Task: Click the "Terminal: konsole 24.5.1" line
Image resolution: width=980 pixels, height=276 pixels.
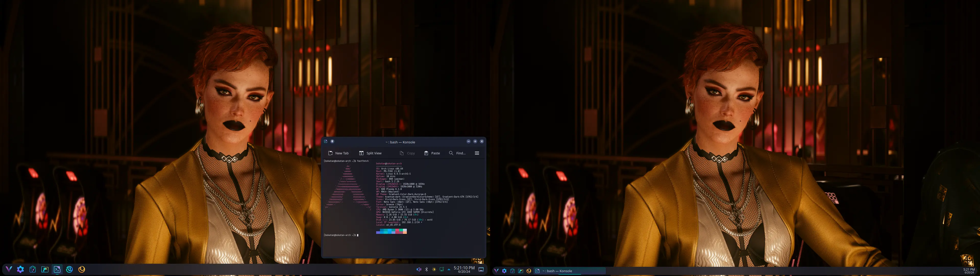Action: tap(391, 207)
